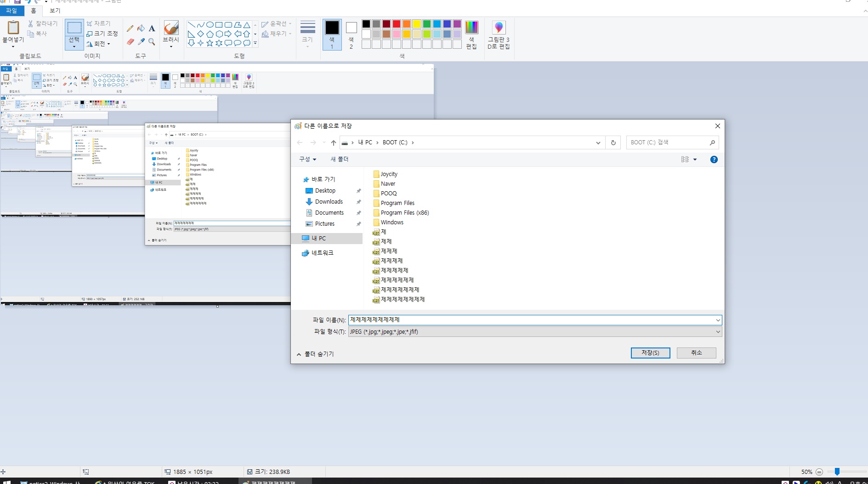
Task: Open the file type (파일 형식) combo box
Action: tap(535, 332)
